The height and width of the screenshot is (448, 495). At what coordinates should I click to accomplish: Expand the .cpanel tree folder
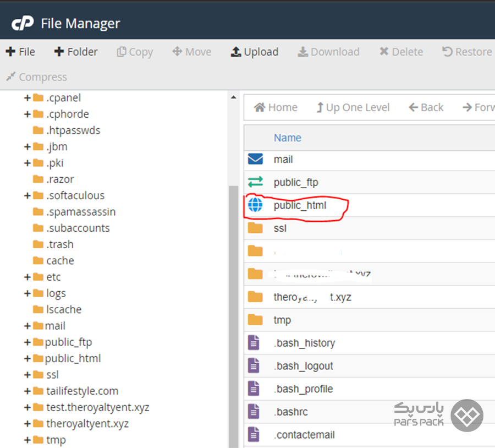click(x=28, y=98)
